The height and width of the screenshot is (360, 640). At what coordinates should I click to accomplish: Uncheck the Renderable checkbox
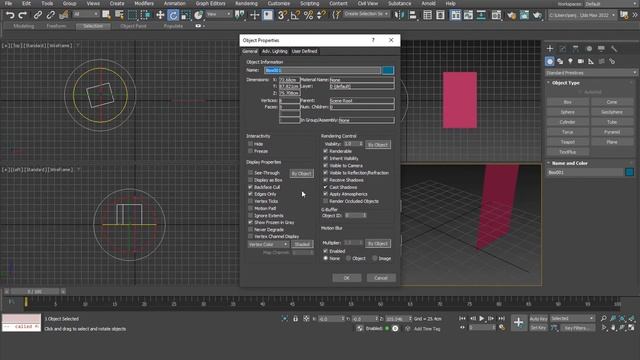(325, 151)
